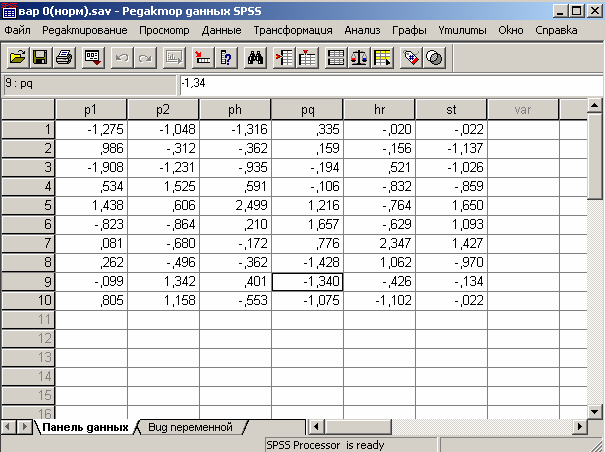Click the Weight Cases scales icon
This screenshot has width=606, height=452.
[x=359, y=58]
